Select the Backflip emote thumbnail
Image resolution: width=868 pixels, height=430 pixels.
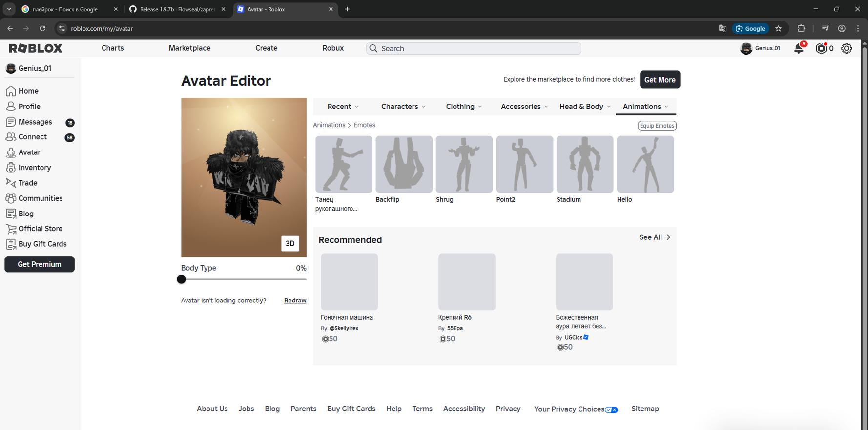tap(404, 164)
